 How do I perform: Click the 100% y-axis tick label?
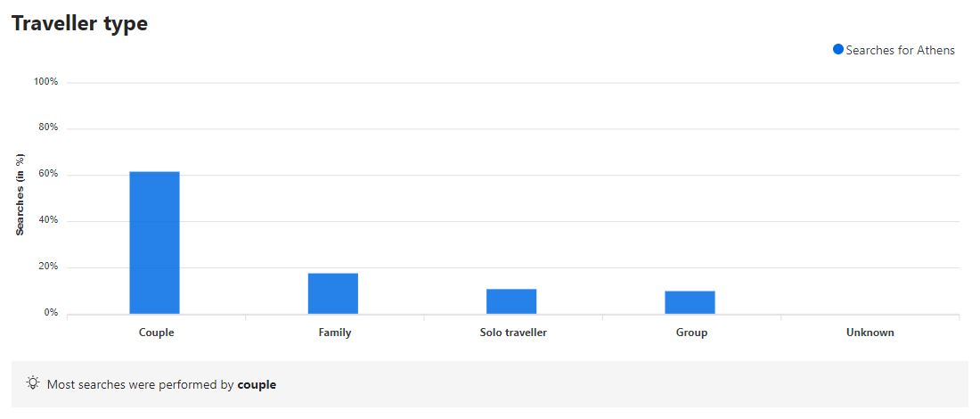click(45, 82)
